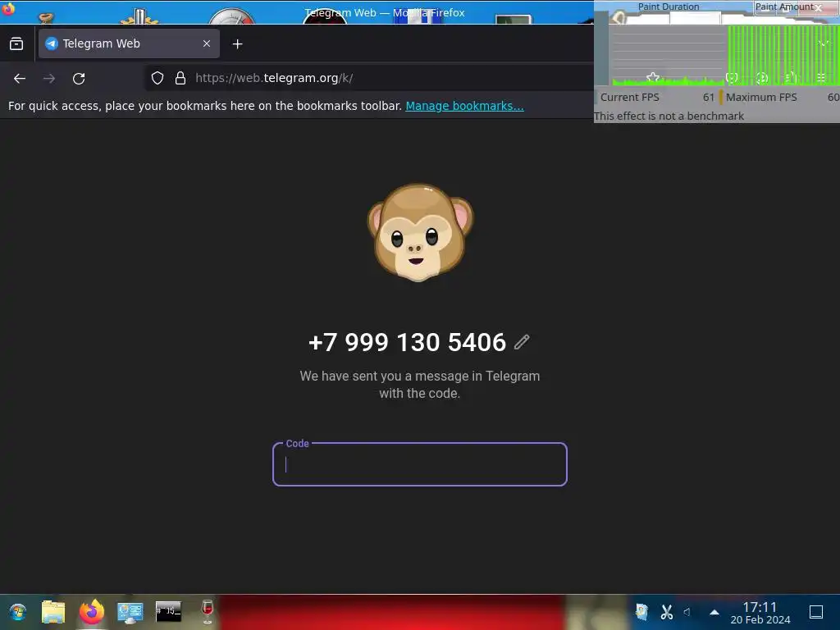Click the 'Current FPS' label
Screen dimensions: 840x630
(629, 98)
